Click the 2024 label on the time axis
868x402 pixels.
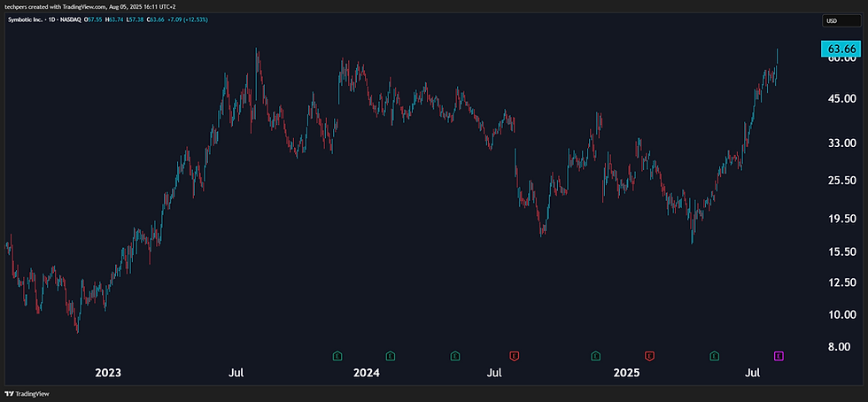tap(367, 373)
